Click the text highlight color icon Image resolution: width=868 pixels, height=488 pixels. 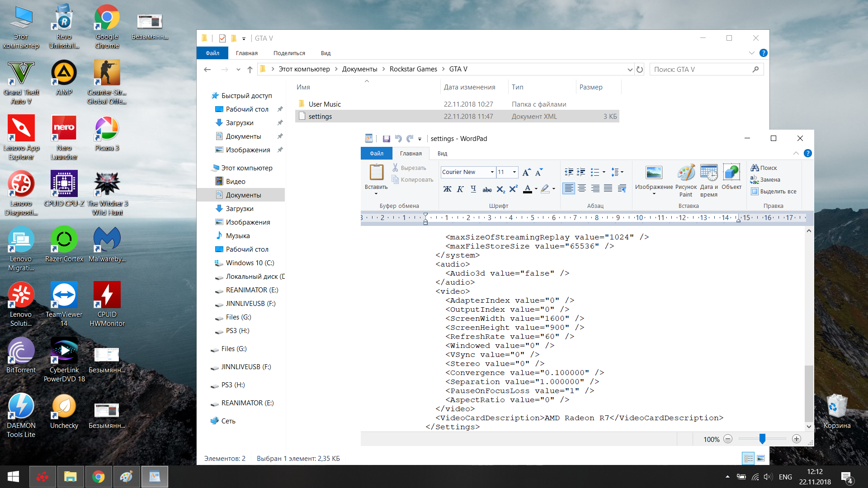[545, 189]
